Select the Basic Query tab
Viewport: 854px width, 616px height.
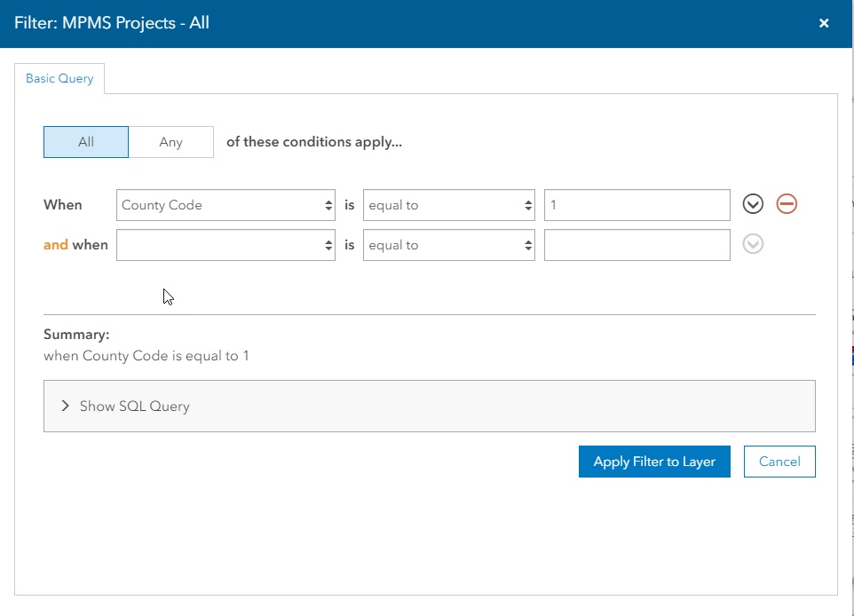coord(59,78)
